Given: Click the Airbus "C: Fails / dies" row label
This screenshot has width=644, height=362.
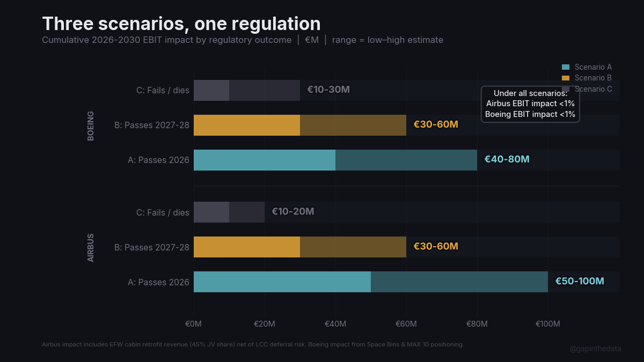Looking at the screenshot, I should tap(163, 212).
